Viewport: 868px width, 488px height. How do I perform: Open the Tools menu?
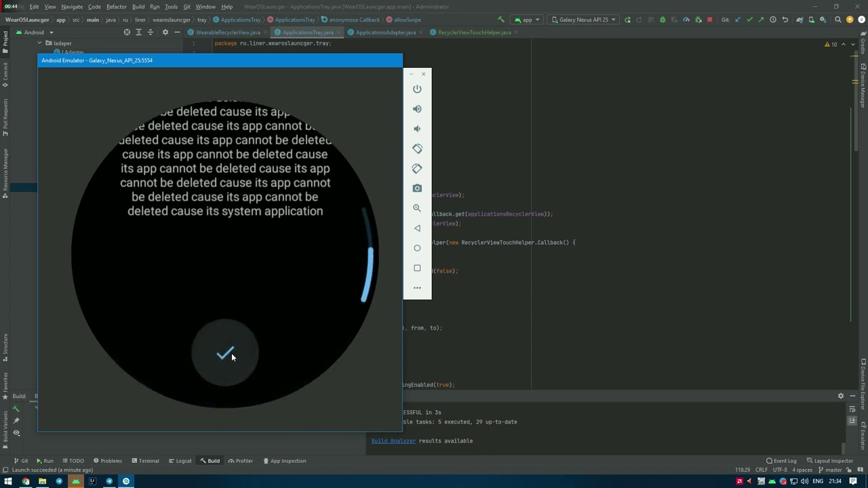pos(171,7)
